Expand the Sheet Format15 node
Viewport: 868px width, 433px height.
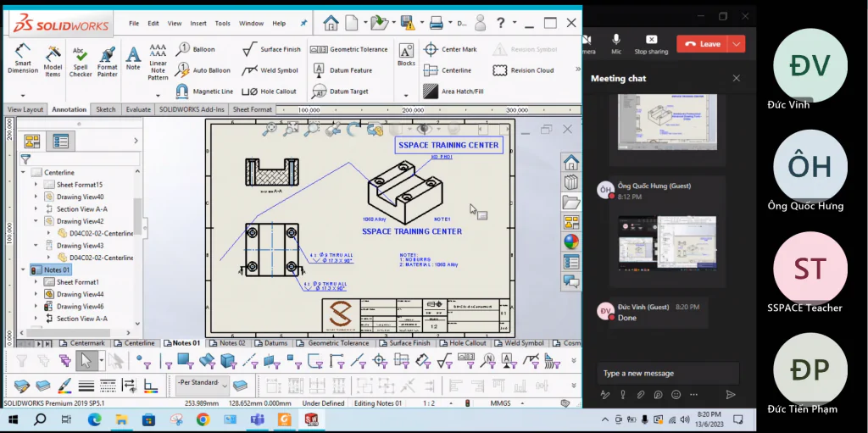tap(36, 185)
